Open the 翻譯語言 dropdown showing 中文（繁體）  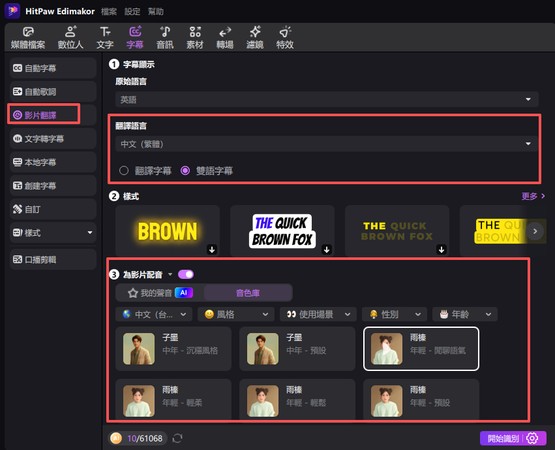tap(326, 144)
